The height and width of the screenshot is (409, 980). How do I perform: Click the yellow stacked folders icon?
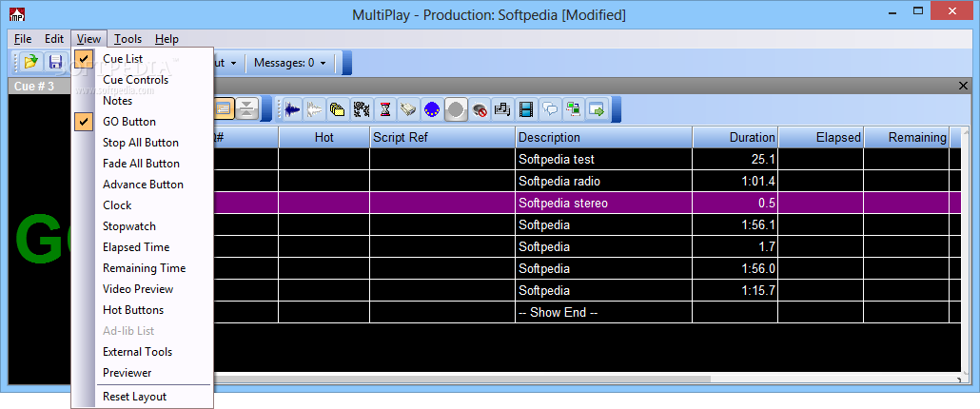pyautogui.click(x=338, y=110)
